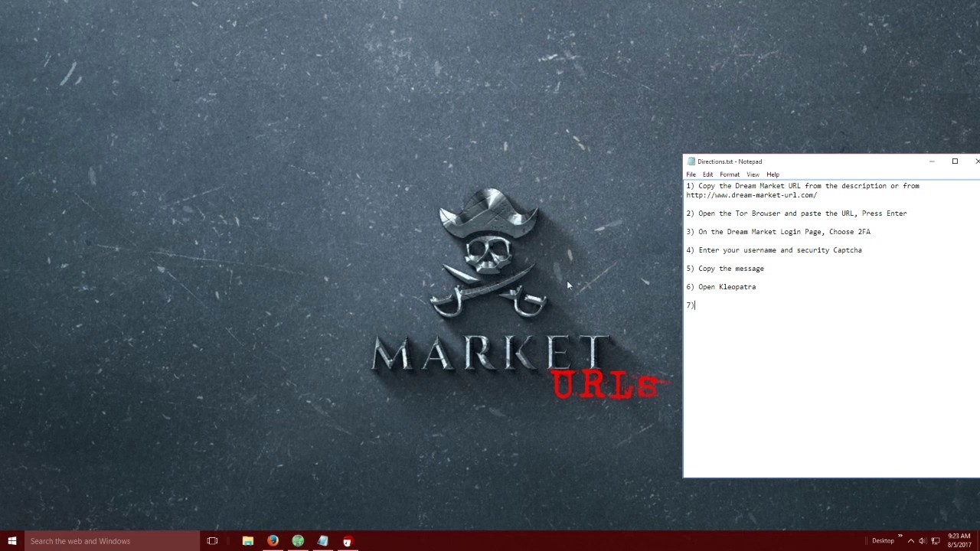Click the line "5) Copy the message"
This screenshot has height=551, width=980.
(725, 269)
